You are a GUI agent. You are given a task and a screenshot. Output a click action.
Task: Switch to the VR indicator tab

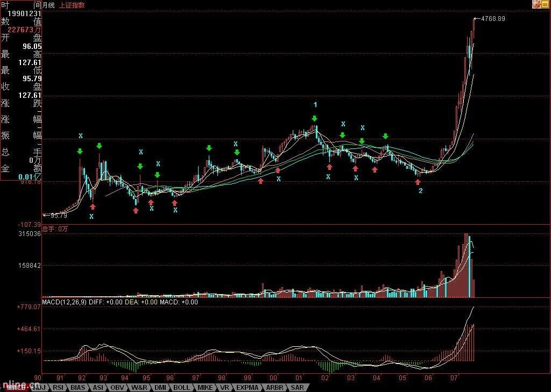[x=224, y=388]
